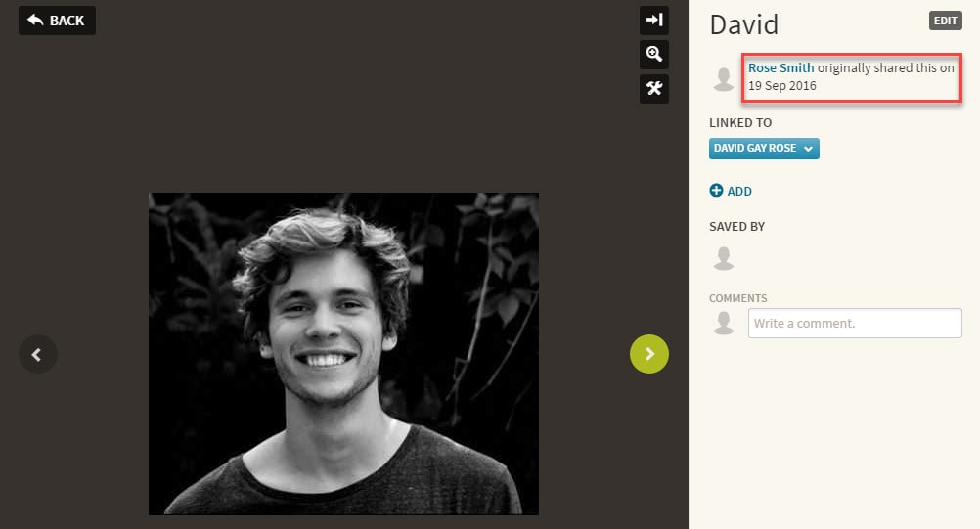Expand the DAVID GAY ROSE dropdown
Viewport: 980px width, 529px height.
point(764,149)
